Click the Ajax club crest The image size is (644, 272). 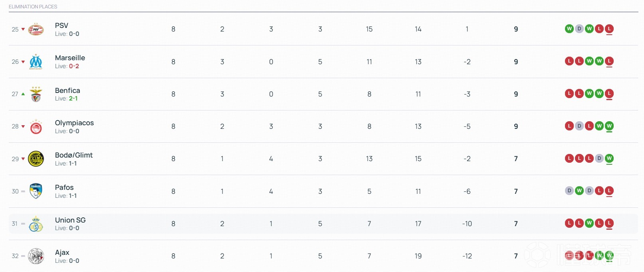tap(36, 256)
